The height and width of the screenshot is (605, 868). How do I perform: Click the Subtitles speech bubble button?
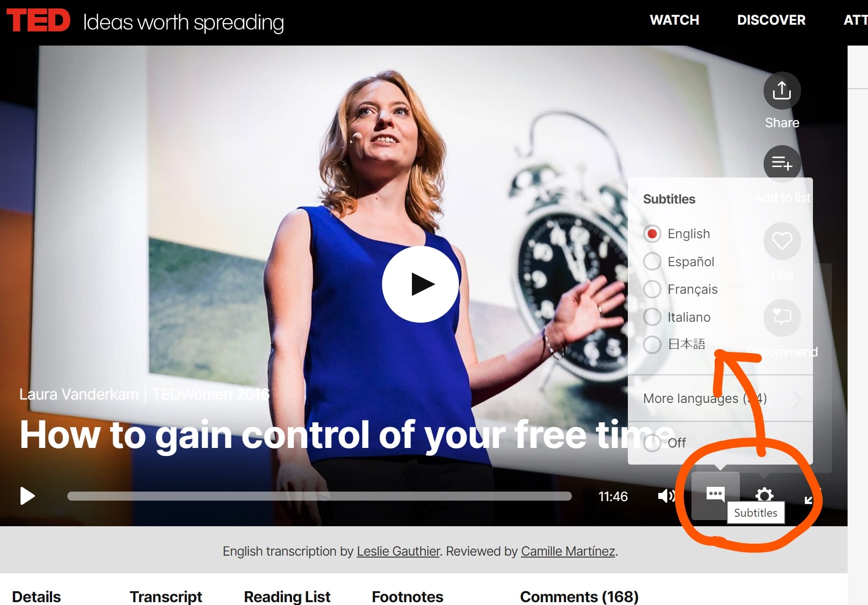pos(715,495)
